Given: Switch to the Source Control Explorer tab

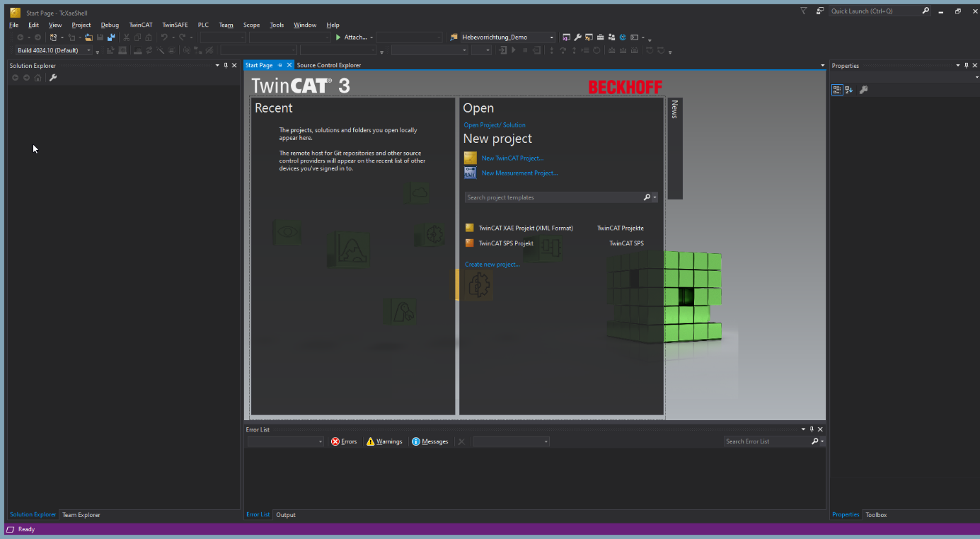Looking at the screenshot, I should (x=329, y=65).
